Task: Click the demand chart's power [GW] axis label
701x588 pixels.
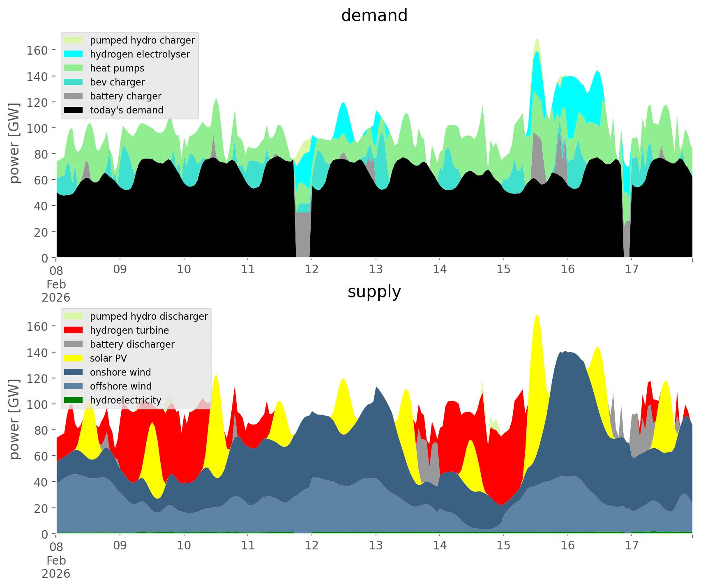Action: pyautogui.click(x=14, y=143)
